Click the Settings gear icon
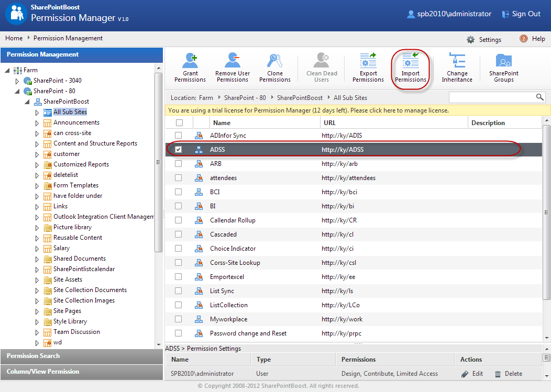This screenshot has width=551, height=392. pos(470,39)
